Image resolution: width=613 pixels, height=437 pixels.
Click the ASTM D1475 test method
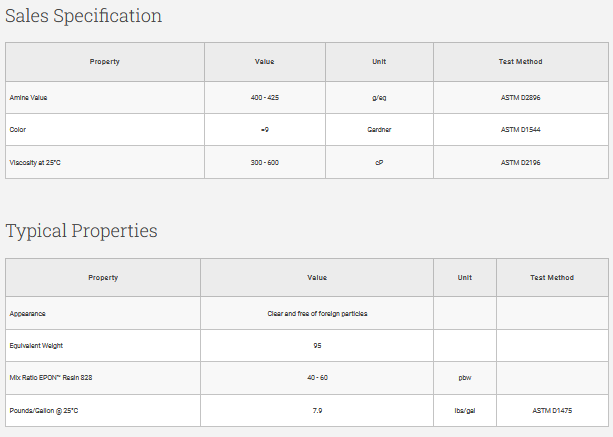pos(552,410)
